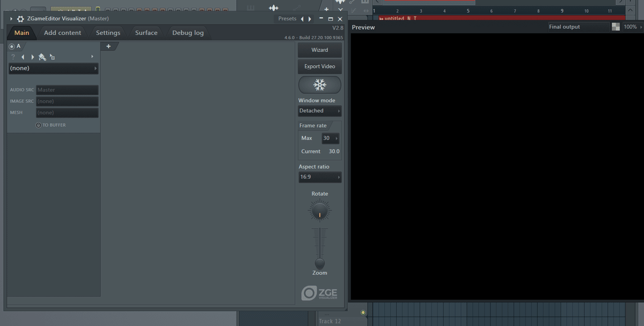
Task: Toggle layer A enable radio
Action: 12,47
